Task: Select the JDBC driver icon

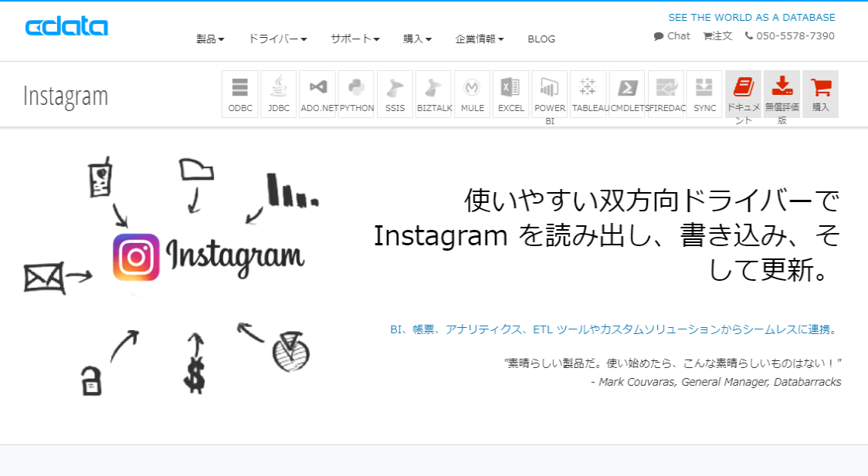Action: [279, 94]
